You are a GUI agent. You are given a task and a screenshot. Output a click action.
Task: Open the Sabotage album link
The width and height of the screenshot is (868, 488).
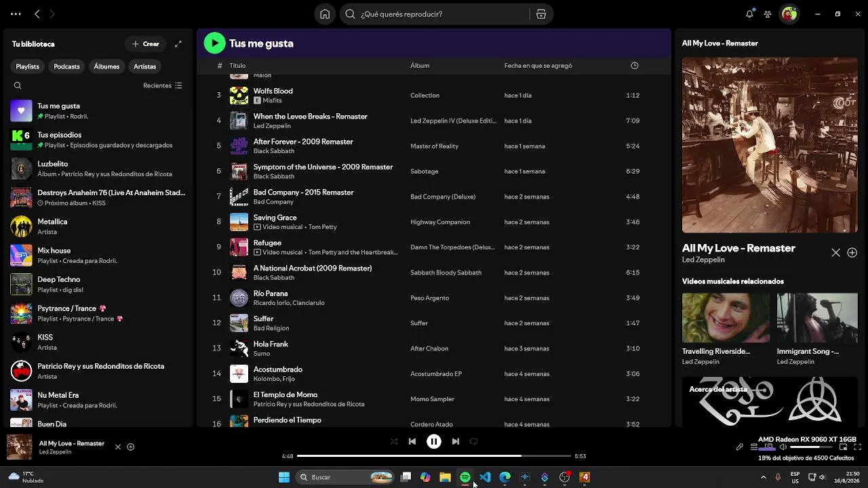425,171
